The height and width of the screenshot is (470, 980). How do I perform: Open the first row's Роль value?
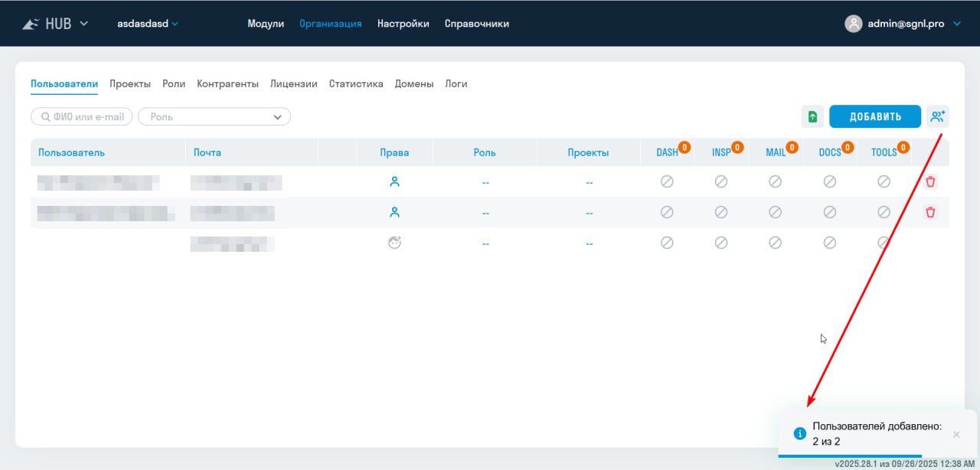[485, 182]
